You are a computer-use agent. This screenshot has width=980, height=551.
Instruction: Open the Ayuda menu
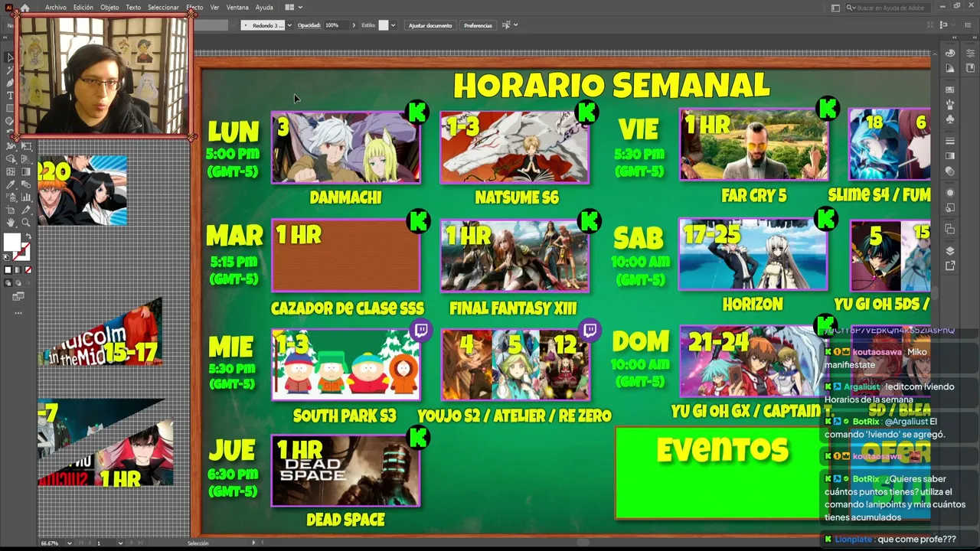click(x=264, y=8)
